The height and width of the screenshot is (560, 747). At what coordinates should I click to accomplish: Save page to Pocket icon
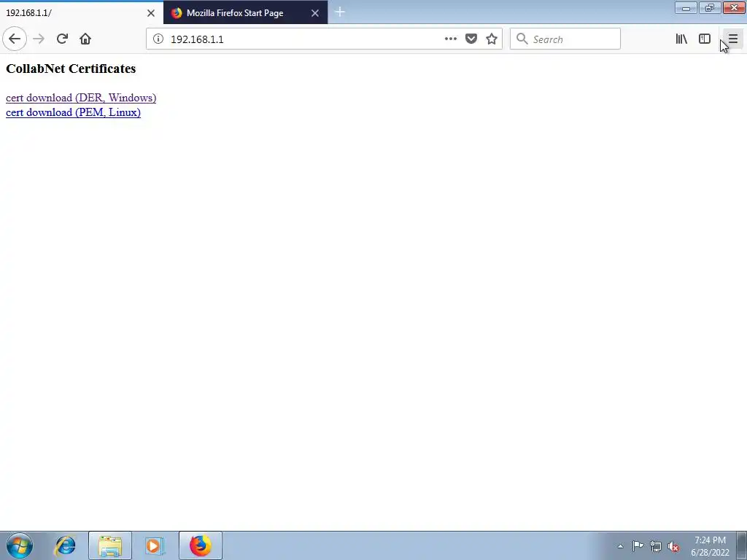[x=471, y=39]
